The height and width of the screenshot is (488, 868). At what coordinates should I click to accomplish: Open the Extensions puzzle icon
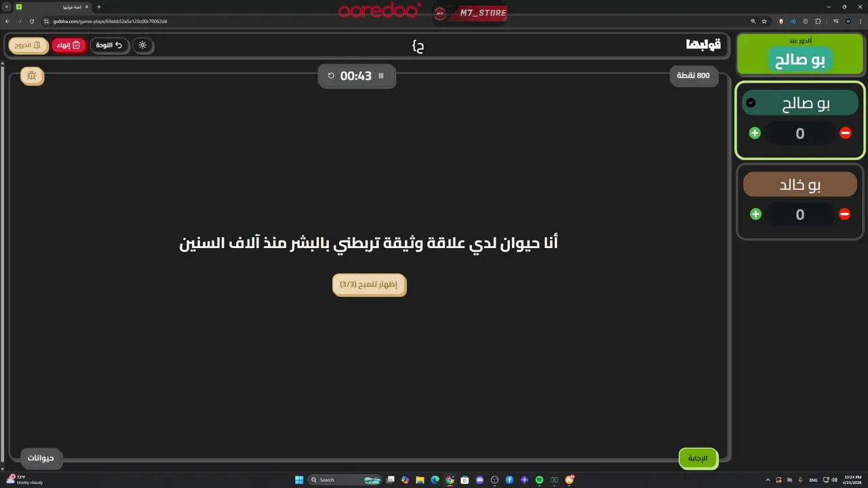coord(818,21)
